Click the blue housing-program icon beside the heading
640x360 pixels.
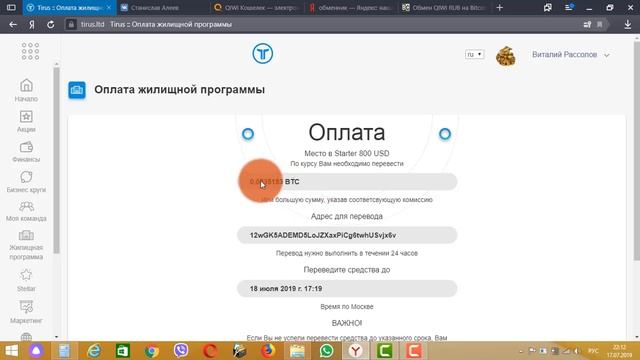[77, 90]
